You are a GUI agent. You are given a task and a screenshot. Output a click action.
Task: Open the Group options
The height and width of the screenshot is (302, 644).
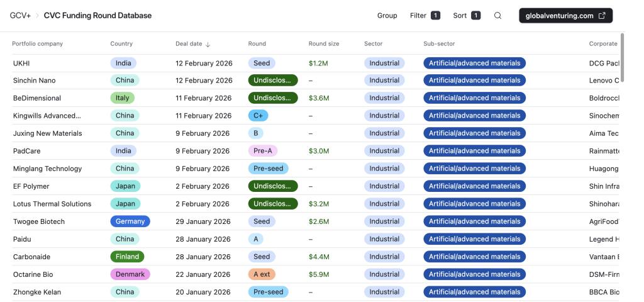[387, 16]
